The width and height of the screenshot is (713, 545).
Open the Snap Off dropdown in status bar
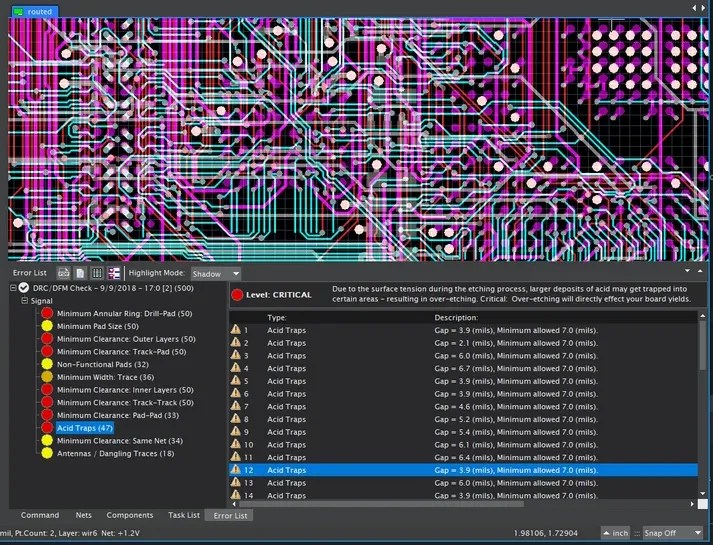[x=673, y=533]
